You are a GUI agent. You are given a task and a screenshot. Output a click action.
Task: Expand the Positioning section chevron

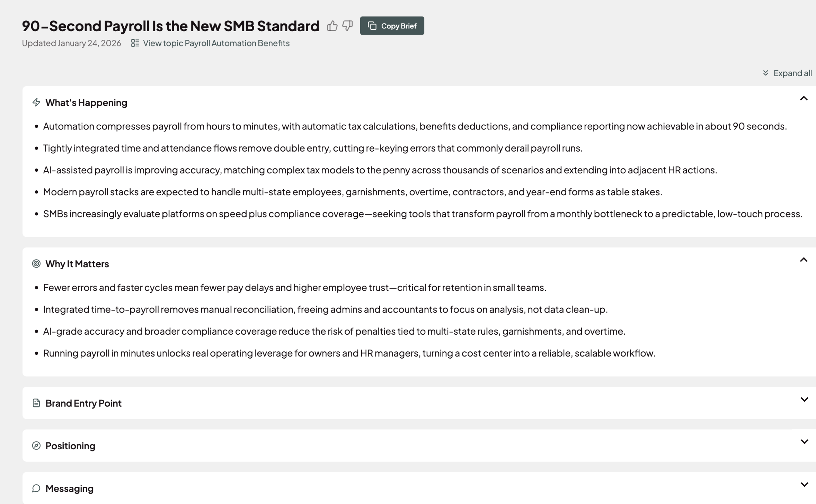[x=804, y=442]
